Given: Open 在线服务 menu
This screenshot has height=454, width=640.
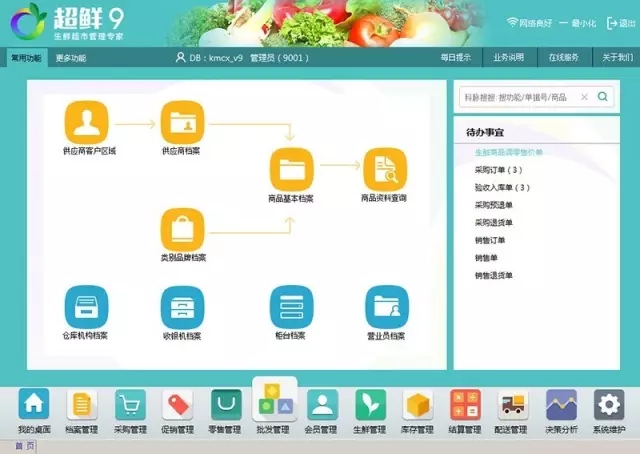Looking at the screenshot, I should (x=563, y=58).
